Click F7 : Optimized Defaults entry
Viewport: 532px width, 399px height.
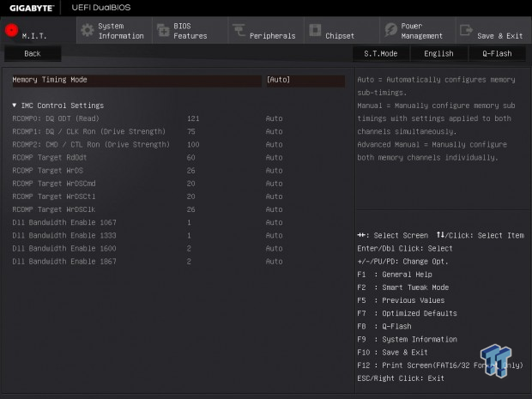coord(407,313)
